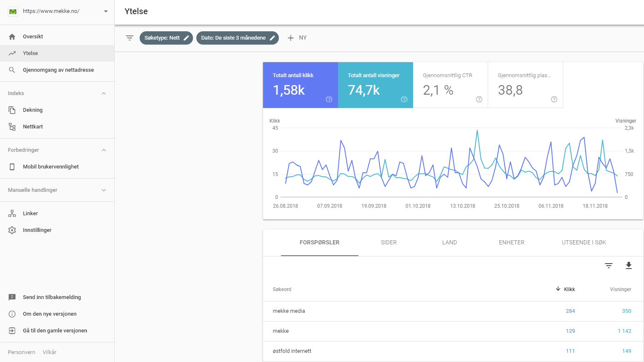Add a new filter with NY button
This screenshot has height=362, width=644.
[297, 38]
